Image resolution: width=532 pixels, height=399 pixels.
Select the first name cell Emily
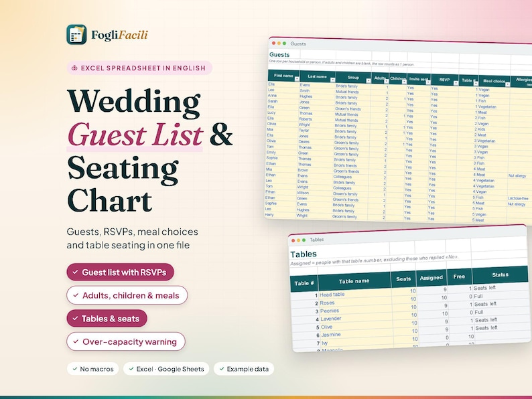click(282, 152)
